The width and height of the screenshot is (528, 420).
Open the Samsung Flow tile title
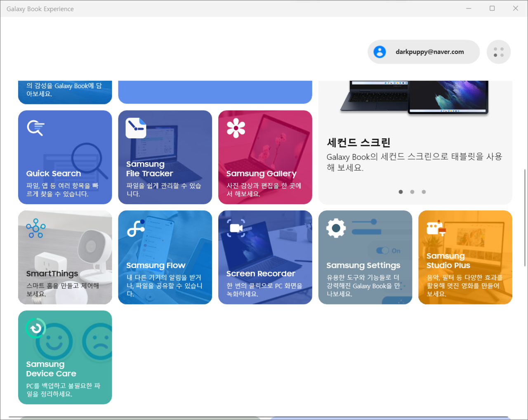click(x=156, y=265)
